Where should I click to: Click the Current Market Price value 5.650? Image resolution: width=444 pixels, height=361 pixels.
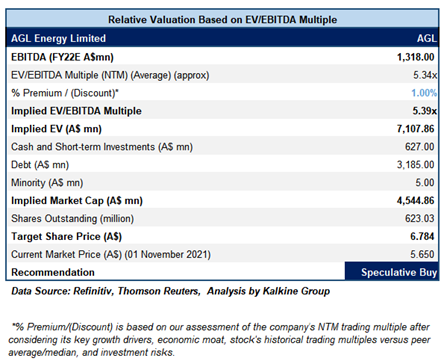[422, 254]
